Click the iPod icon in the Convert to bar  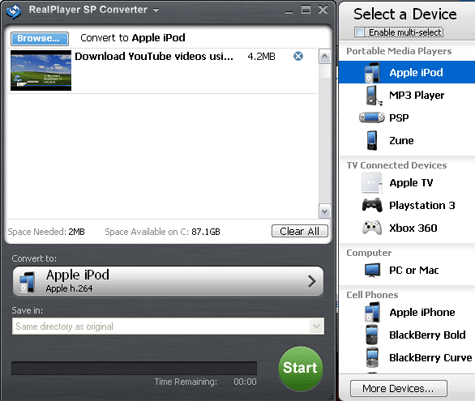27,282
